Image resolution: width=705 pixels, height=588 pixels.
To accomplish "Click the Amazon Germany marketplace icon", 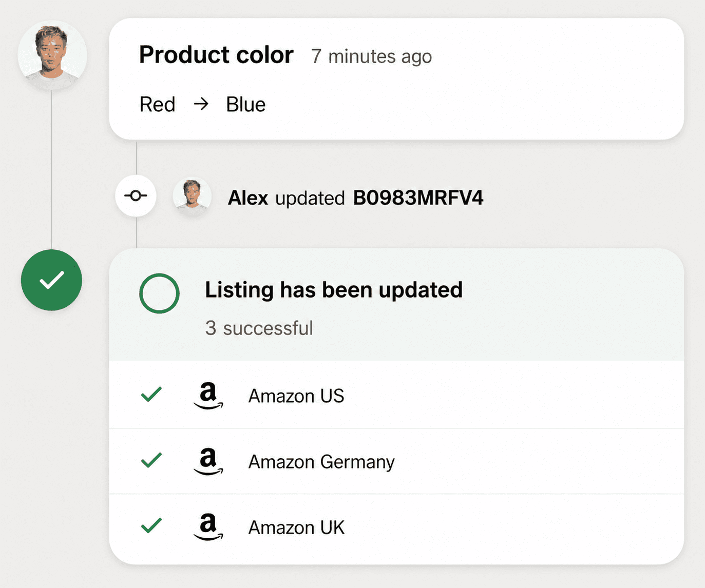I will pyautogui.click(x=208, y=461).
